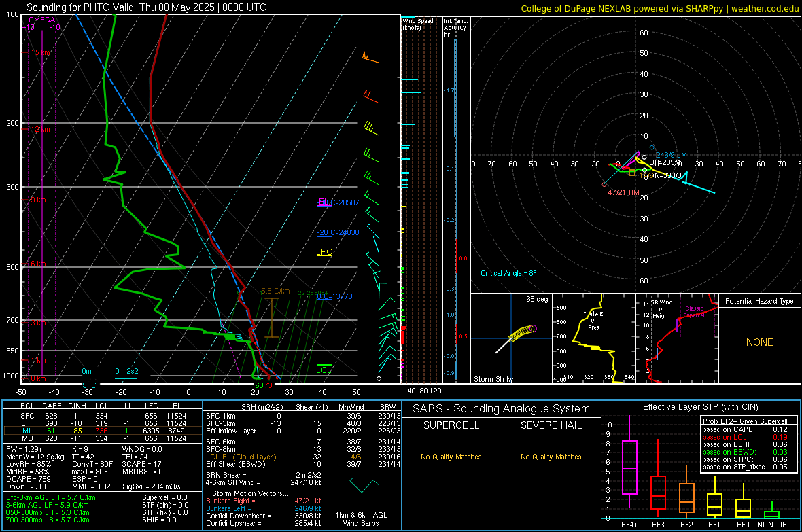802x532 pixels.
Task: Click the blue 'Bunkers Left =' label
Action: (228, 508)
